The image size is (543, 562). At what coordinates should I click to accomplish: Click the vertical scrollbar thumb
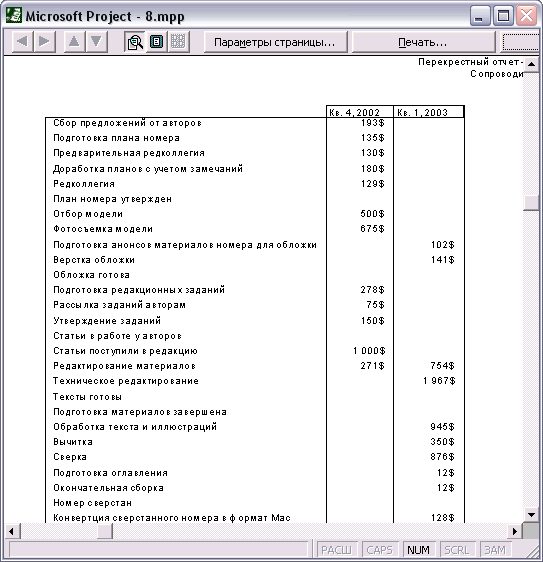click(531, 203)
